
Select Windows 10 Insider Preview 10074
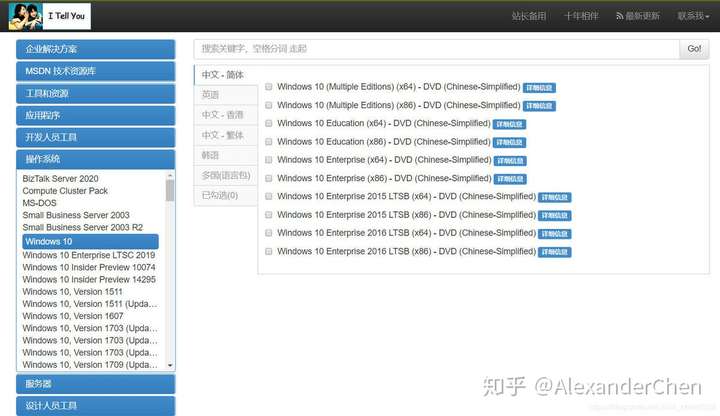click(89, 267)
